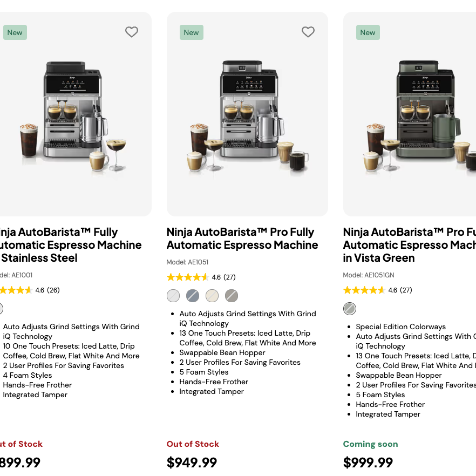Click the $949.99 price of AE1051
Viewport: 476px width, 476px height.
point(192,463)
